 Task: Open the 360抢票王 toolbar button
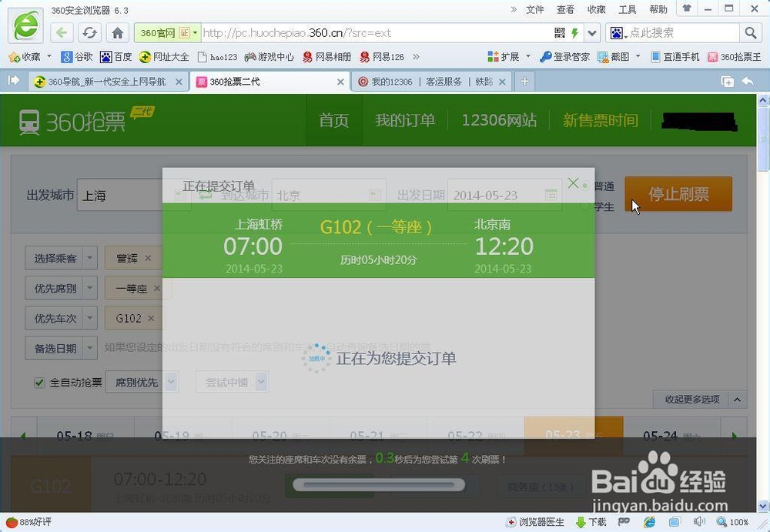coord(734,57)
